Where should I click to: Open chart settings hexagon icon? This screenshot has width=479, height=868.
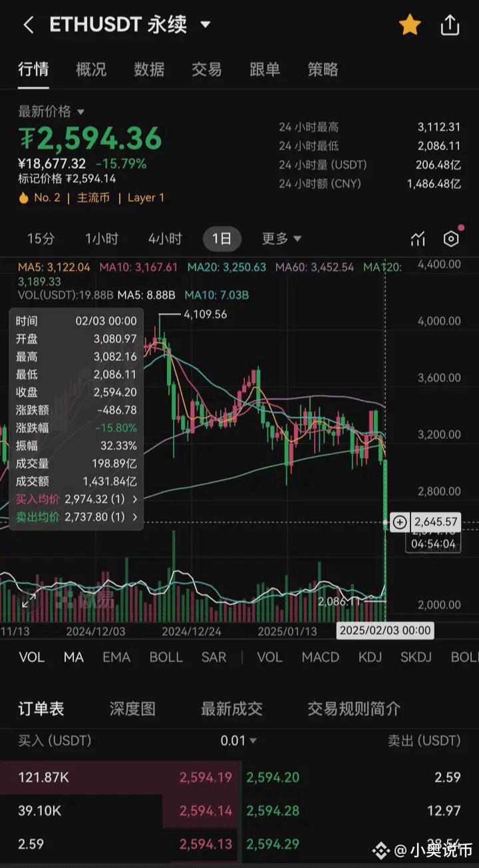point(451,239)
